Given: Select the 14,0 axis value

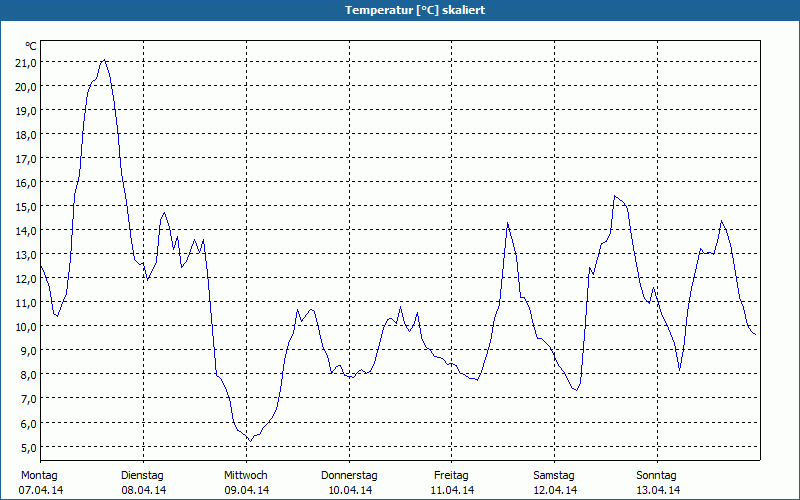Looking at the screenshot, I should pos(26,231).
